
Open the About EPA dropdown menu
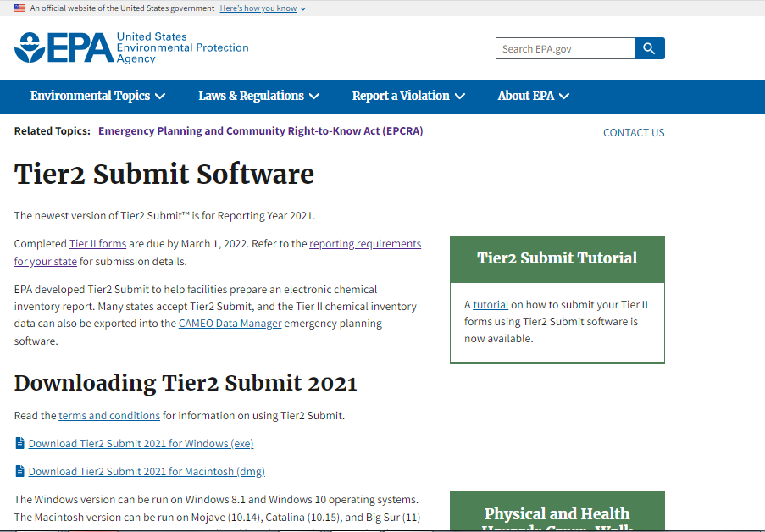tap(533, 96)
